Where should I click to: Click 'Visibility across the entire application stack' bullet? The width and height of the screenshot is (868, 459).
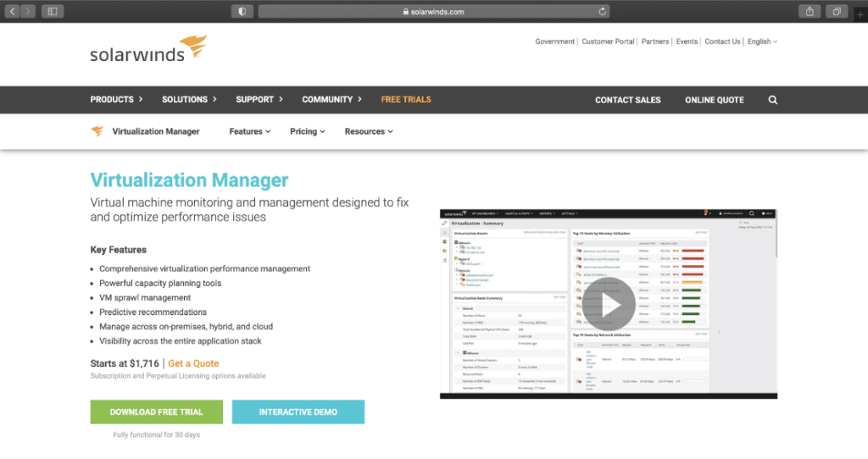(181, 341)
